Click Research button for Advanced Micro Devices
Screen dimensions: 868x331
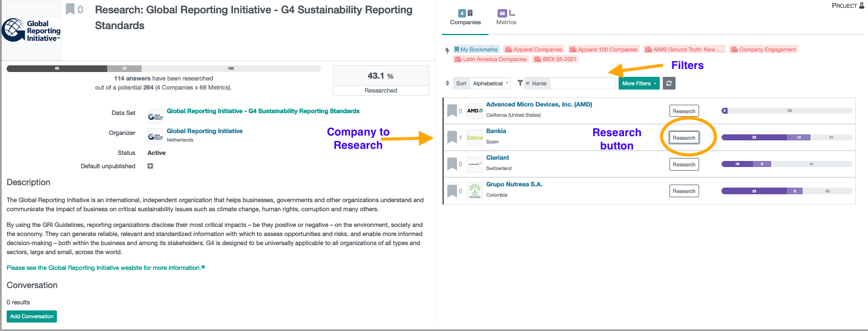684,111
